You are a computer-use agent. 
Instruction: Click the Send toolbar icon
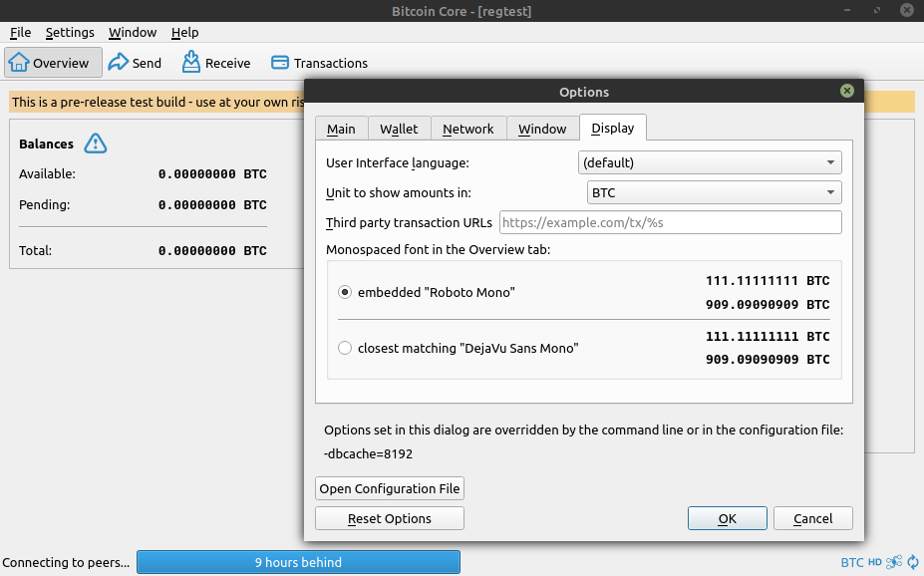pos(135,62)
